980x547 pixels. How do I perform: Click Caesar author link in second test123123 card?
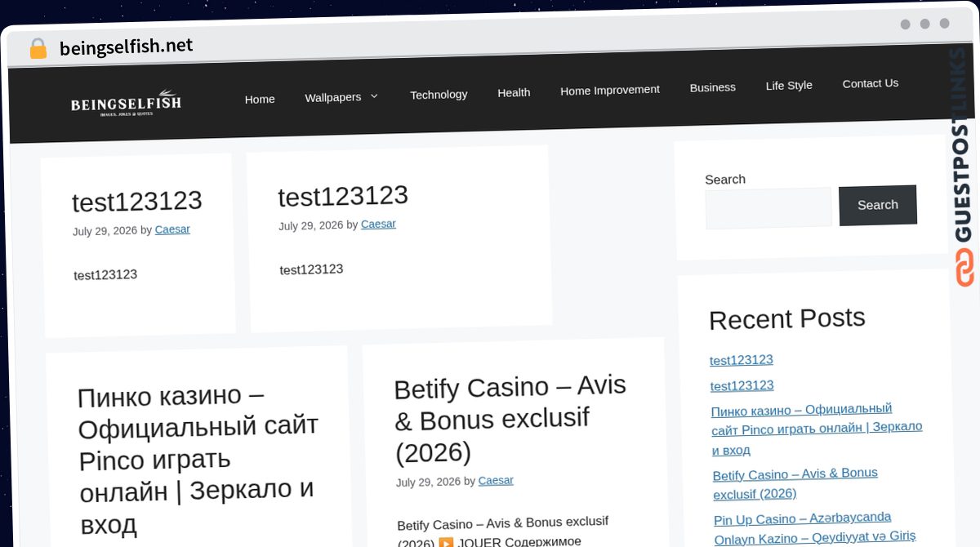[x=378, y=224]
